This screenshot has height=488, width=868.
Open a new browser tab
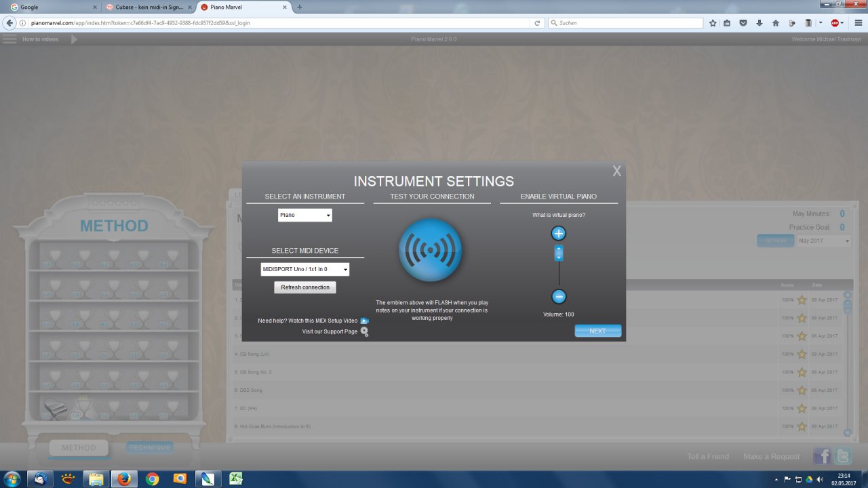tap(300, 7)
